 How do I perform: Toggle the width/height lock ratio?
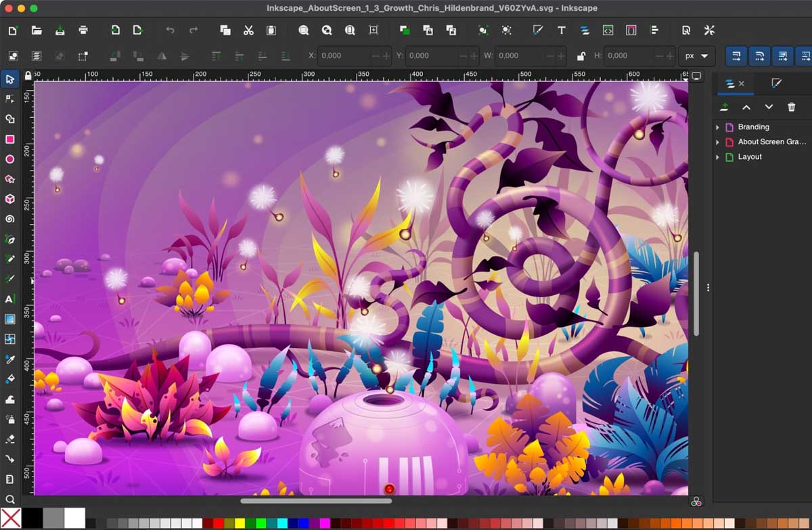[580, 56]
